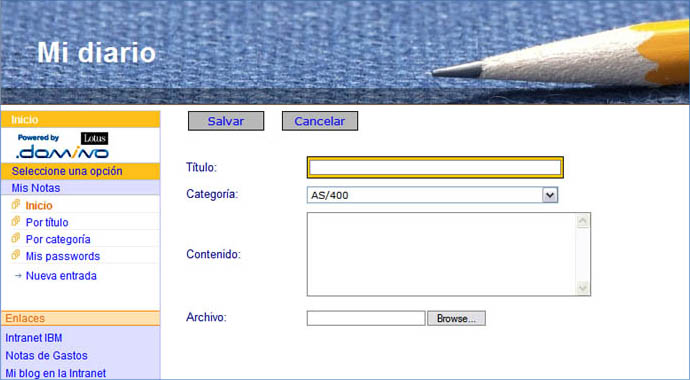Click the Archivo: field label
690x380 pixels.
(206, 317)
